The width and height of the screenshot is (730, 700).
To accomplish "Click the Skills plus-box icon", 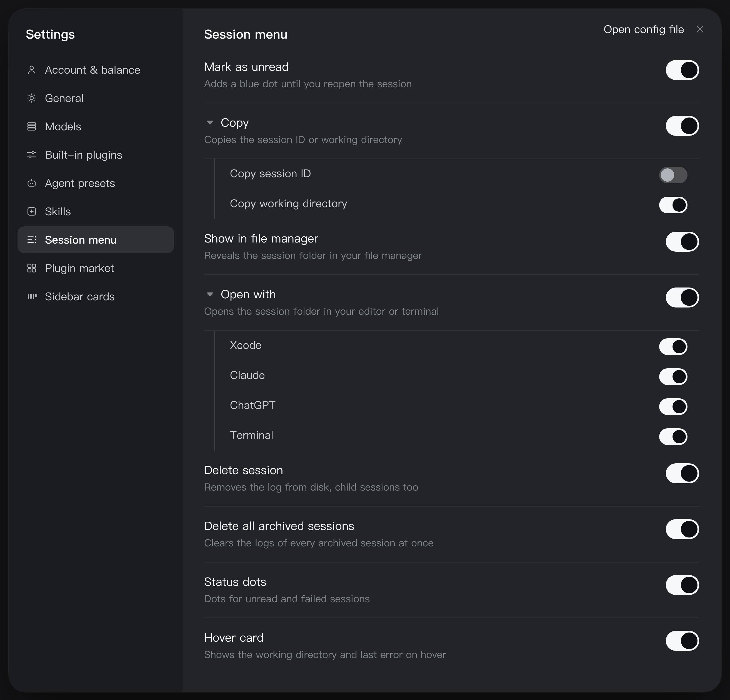I will tap(32, 211).
